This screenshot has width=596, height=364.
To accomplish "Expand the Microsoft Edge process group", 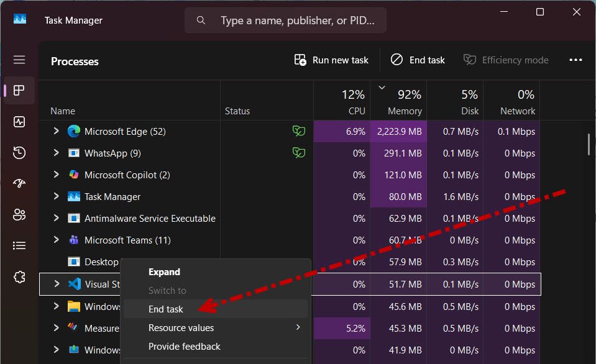I will [55, 131].
